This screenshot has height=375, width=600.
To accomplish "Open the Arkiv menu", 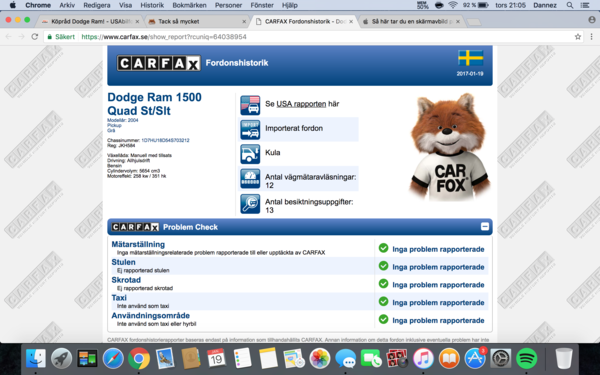I will point(67,5).
